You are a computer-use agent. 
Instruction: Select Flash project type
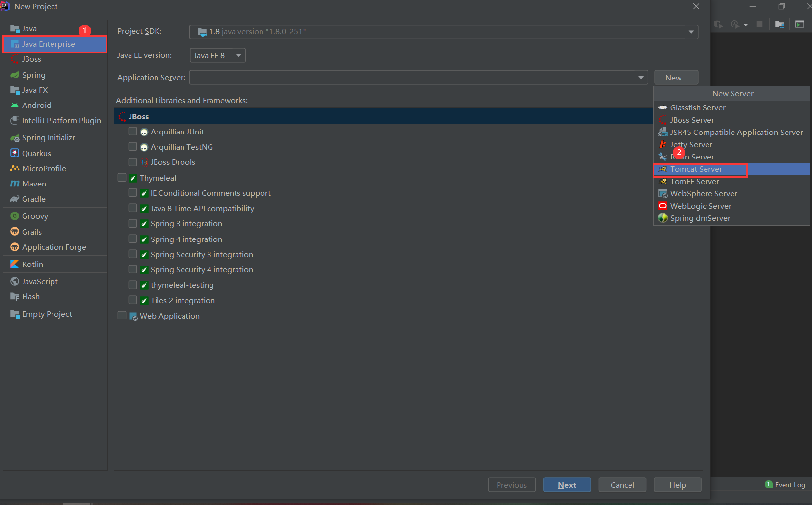[55, 297]
